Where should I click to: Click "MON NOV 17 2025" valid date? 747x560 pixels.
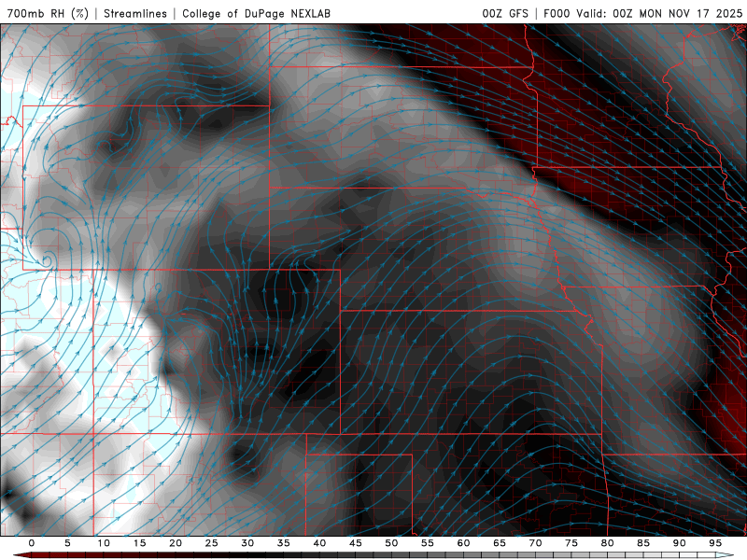(x=690, y=13)
